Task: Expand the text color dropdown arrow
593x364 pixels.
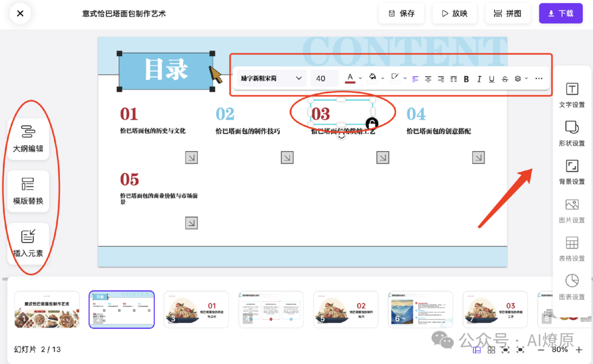Action: [x=359, y=78]
